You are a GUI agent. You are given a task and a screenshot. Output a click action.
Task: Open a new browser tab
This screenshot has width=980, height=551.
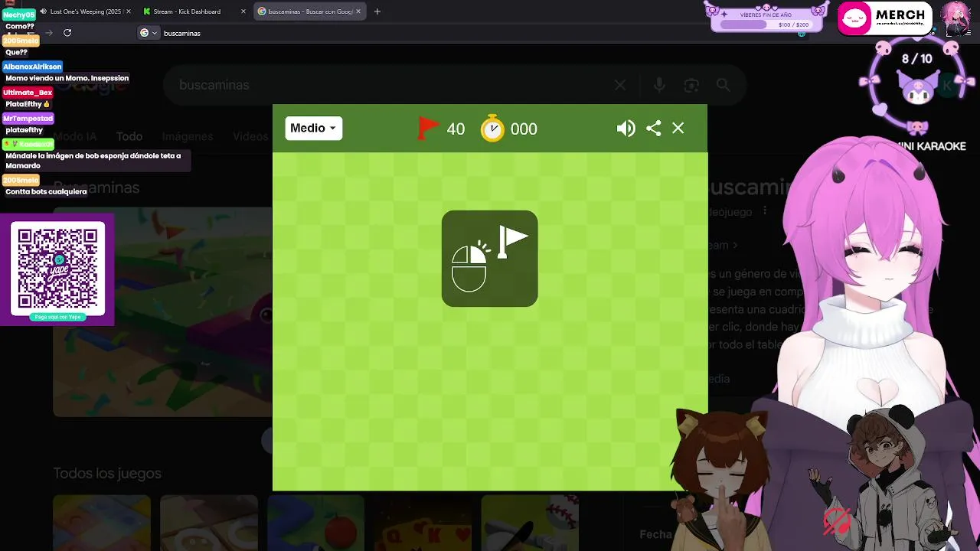point(377,11)
